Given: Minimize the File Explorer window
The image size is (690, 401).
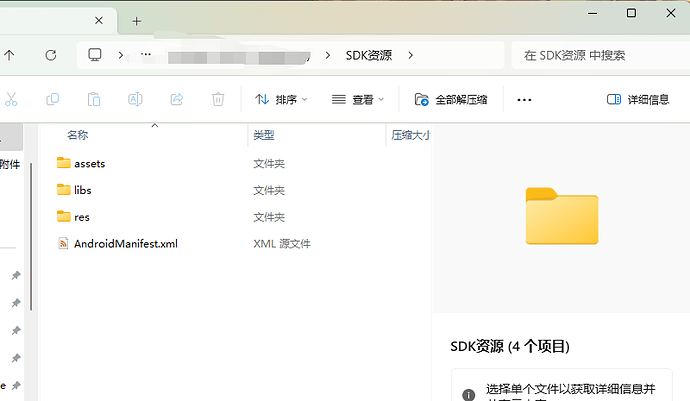Looking at the screenshot, I should tap(593, 13).
